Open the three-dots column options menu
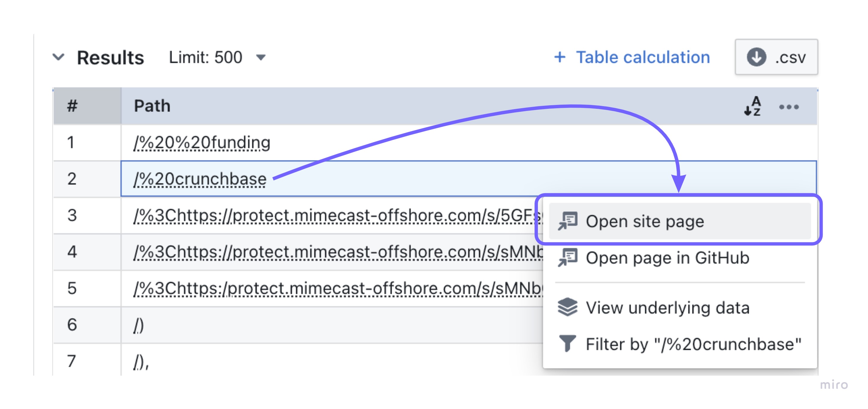 [x=789, y=107]
